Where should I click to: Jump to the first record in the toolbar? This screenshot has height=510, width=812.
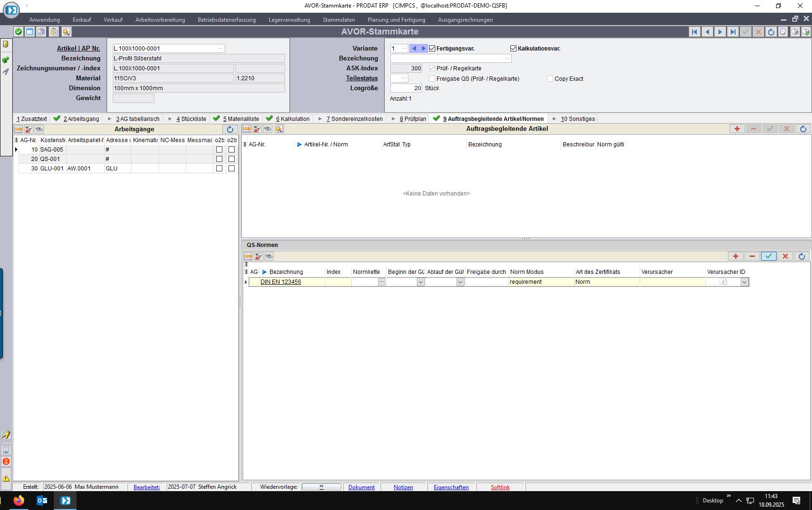pyautogui.click(x=694, y=32)
